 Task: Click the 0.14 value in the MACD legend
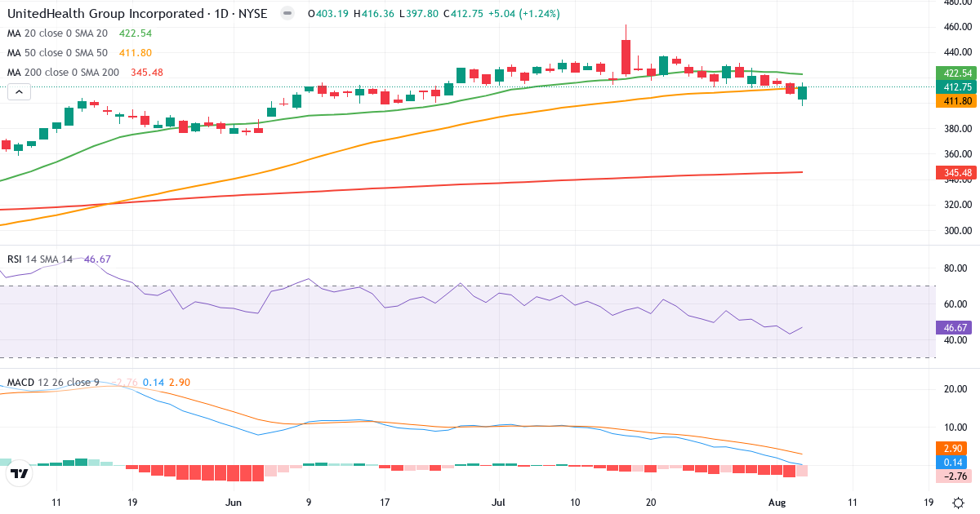pyautogui.click(x=153, y=382)
